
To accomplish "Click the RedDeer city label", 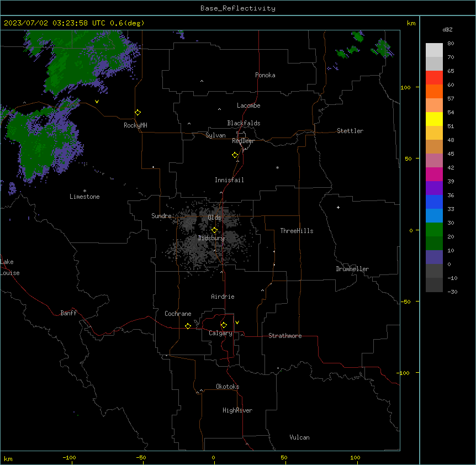I will pos(243,141).
